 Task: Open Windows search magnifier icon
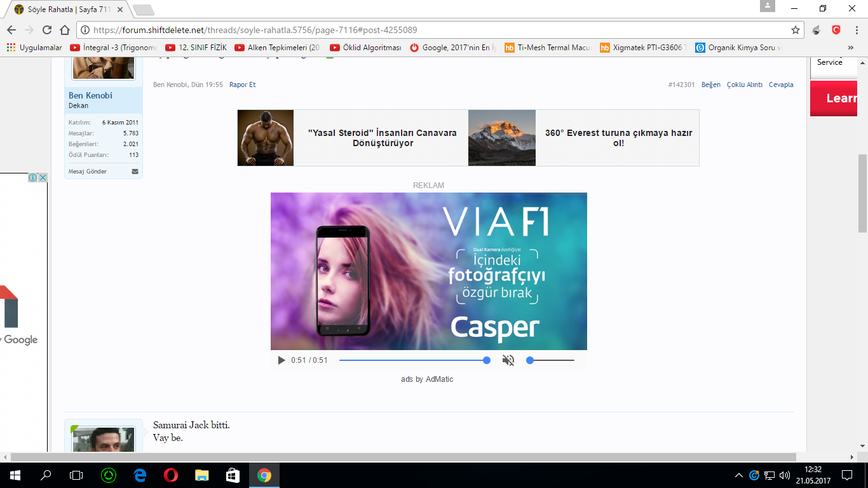click(x=46, y=475)
